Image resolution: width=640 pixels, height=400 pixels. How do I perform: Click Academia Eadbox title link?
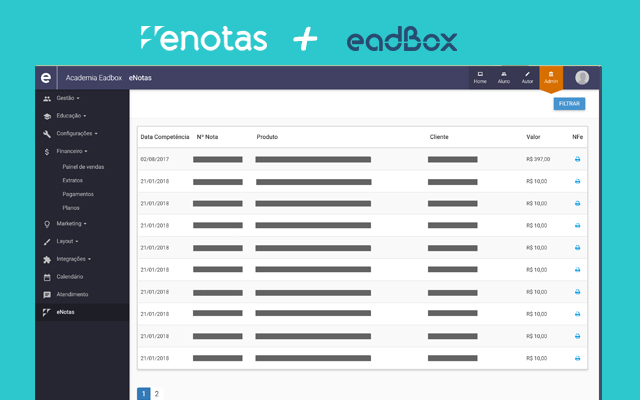(94, 78)
